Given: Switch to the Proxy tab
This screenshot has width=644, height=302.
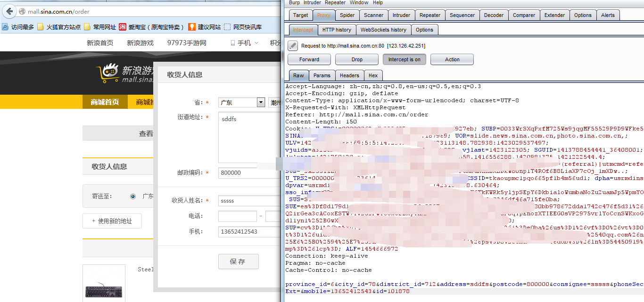Looking at the screenshot, I should click(x=324, y=15).
